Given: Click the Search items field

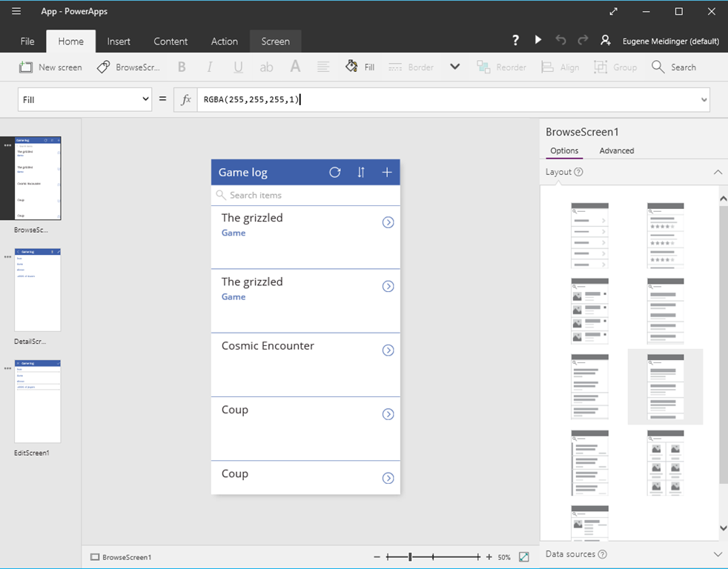Looking at the screenshot, I should (305, 196).
